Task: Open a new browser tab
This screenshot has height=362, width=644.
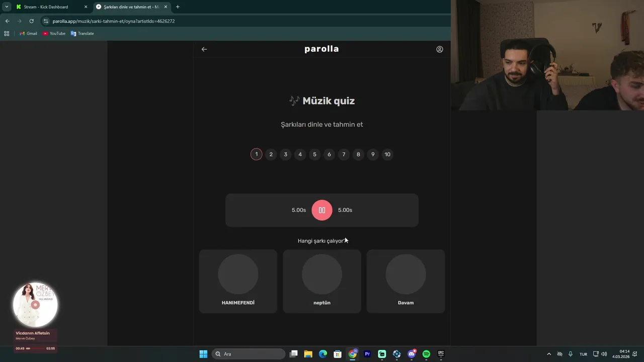Action: 178,7
